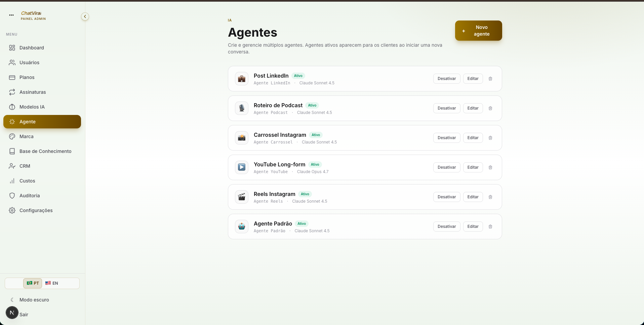
Task: Open the Planos menu item
Action: 42,77
